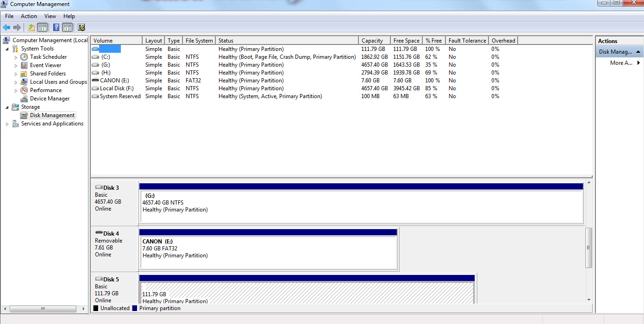
Task: Toggle the Show/Hide Action pane icon
Action: 67,27
